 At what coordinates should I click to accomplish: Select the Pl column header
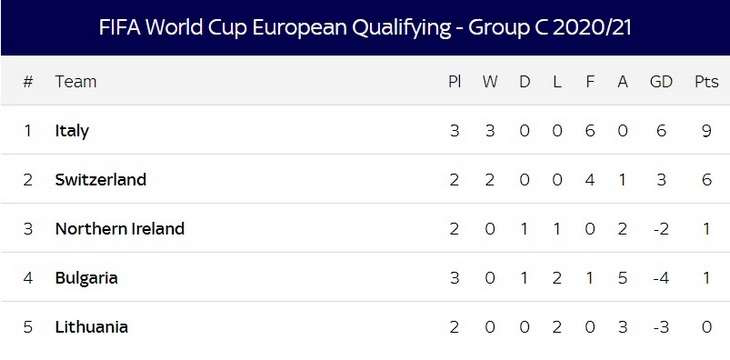(454, 82)
